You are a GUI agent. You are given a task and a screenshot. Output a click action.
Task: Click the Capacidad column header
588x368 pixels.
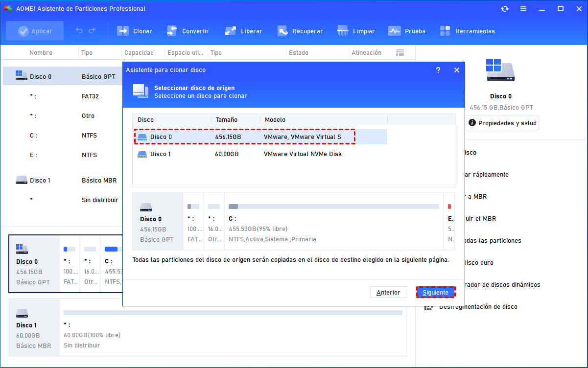139,53
